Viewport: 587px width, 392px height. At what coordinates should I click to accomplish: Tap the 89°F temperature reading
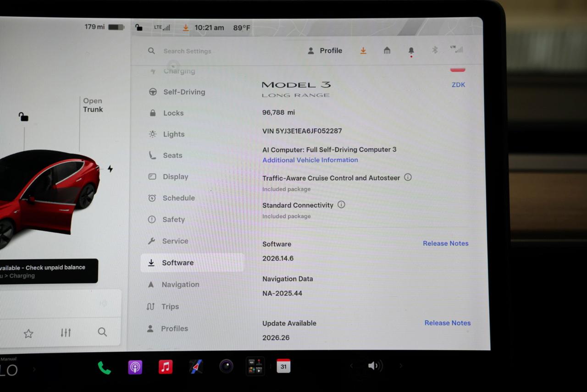tap(242, 28)
